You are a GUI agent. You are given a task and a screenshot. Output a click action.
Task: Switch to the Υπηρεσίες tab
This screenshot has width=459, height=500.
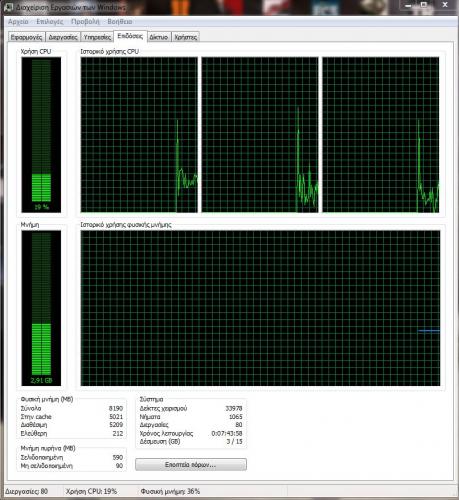point(97,37)
